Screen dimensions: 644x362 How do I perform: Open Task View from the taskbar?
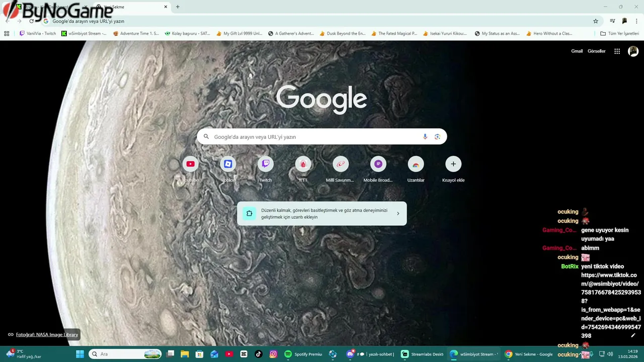coord(171,354)
